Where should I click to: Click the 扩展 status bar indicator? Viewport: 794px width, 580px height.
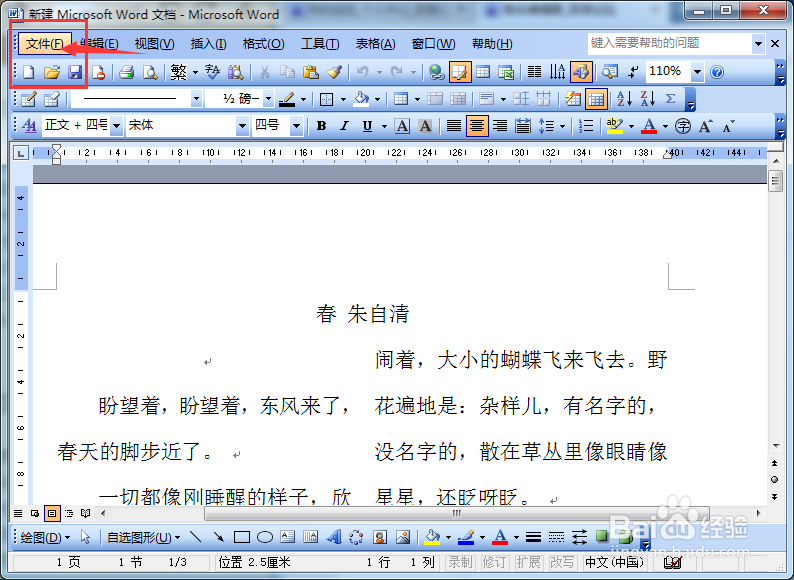[528, 562]
